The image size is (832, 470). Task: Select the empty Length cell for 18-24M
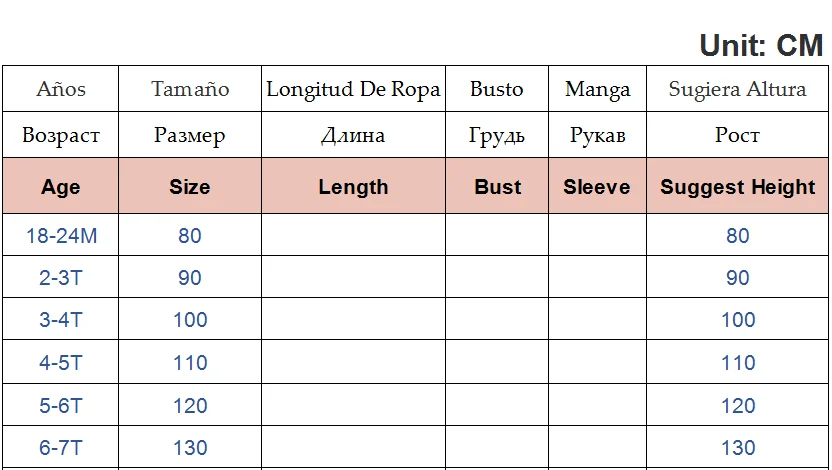[x=353, y=236]
